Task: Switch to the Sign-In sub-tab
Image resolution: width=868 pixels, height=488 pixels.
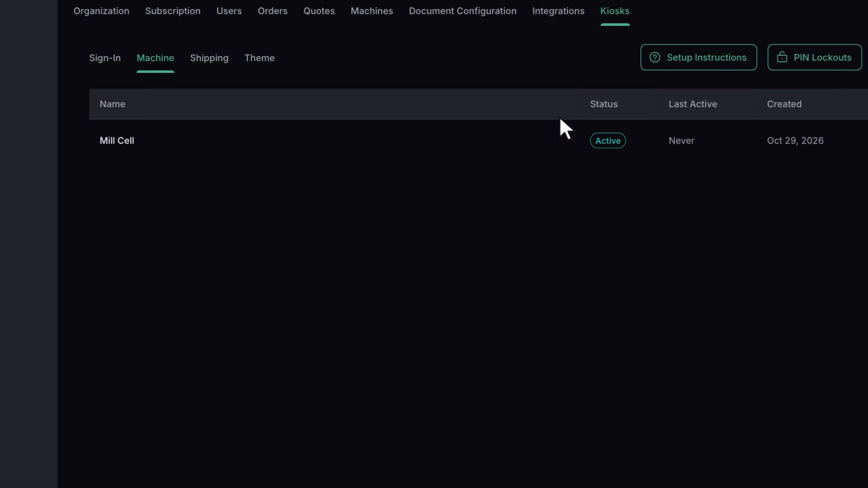Action: point(105,58)
